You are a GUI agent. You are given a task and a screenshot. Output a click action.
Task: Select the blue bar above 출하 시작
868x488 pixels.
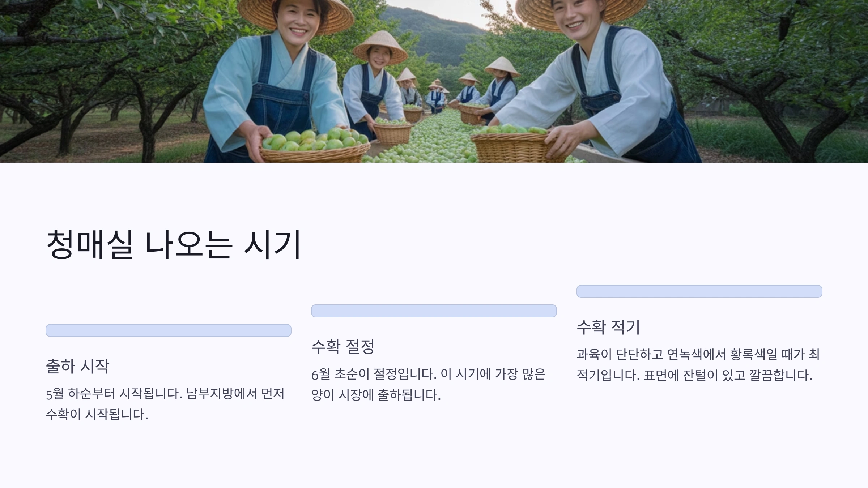[169, 330]
